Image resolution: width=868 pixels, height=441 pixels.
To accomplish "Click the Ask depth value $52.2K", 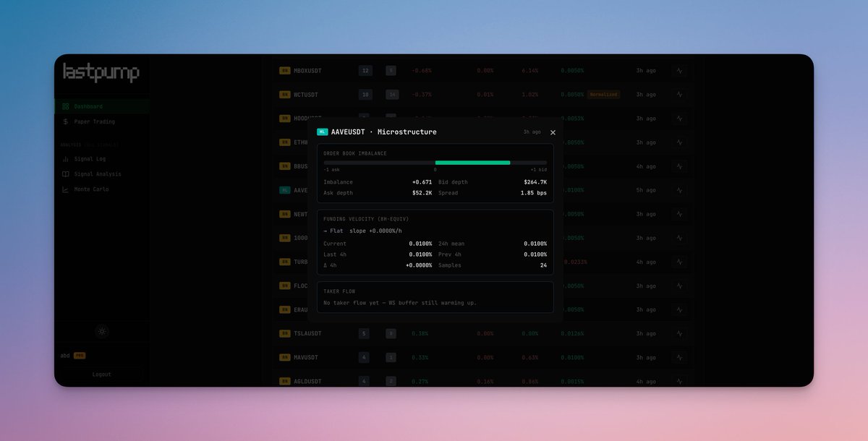I will click(422, 193).
